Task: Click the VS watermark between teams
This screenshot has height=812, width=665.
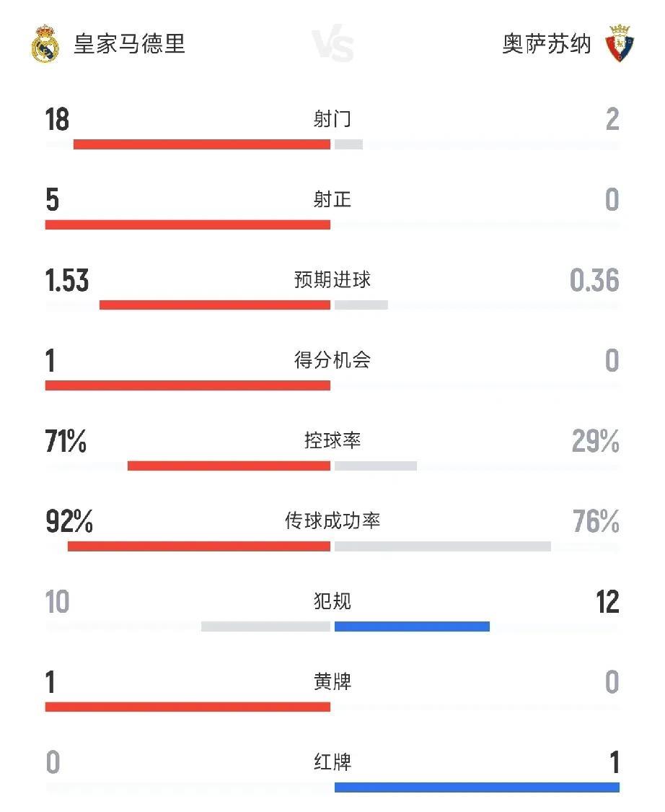Action: coord(332,45)
